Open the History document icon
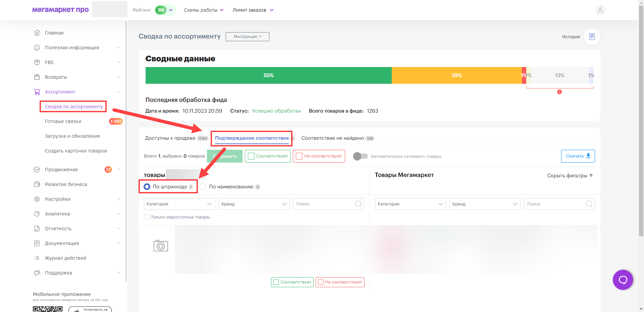Screen dimensions: 644x312 pos(592,37)
